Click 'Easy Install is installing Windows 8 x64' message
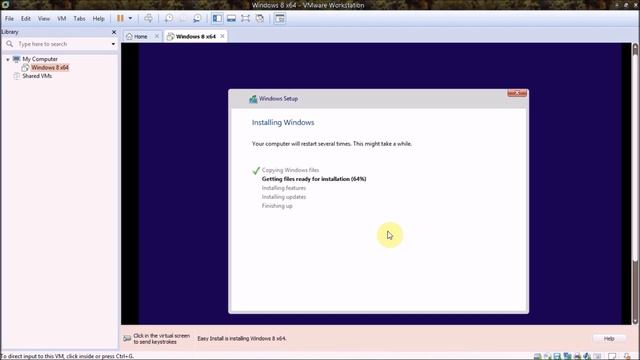Image resolution: width=640 pixels, height=360 pixels. [242, 339]
